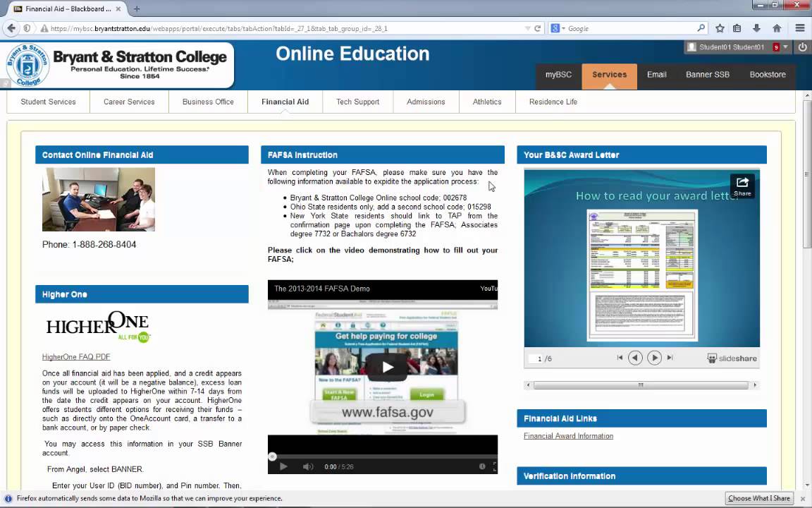Viewport: 812px width, 508px height.
Task: Click the logout power icon
Action: tap(802, 47)
